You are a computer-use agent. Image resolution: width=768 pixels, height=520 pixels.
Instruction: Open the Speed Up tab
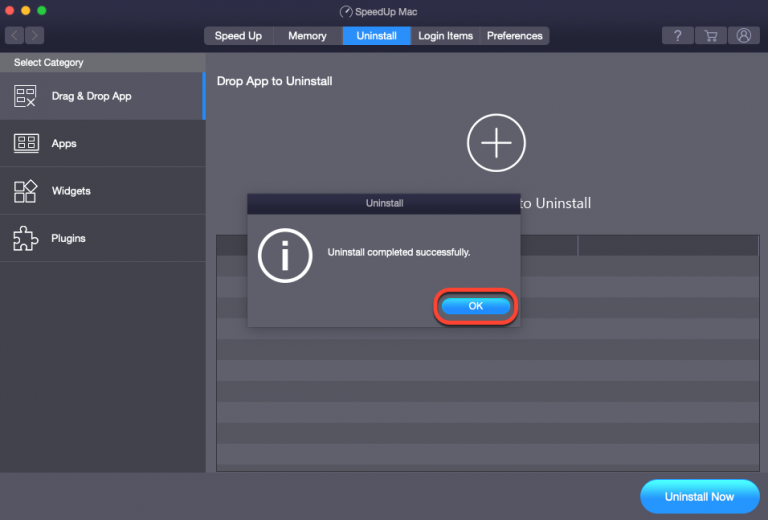[x=239, y=36]
